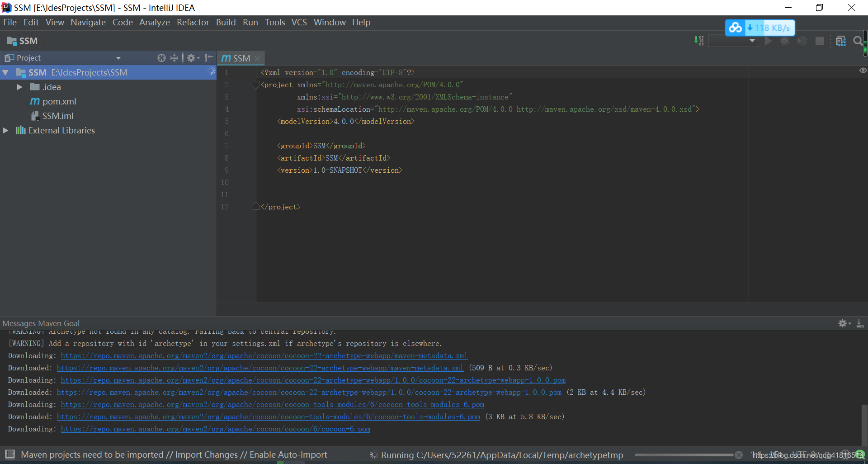Place cursor on the groupId line
Screen dimensions: 868x464
click(321, 146)
